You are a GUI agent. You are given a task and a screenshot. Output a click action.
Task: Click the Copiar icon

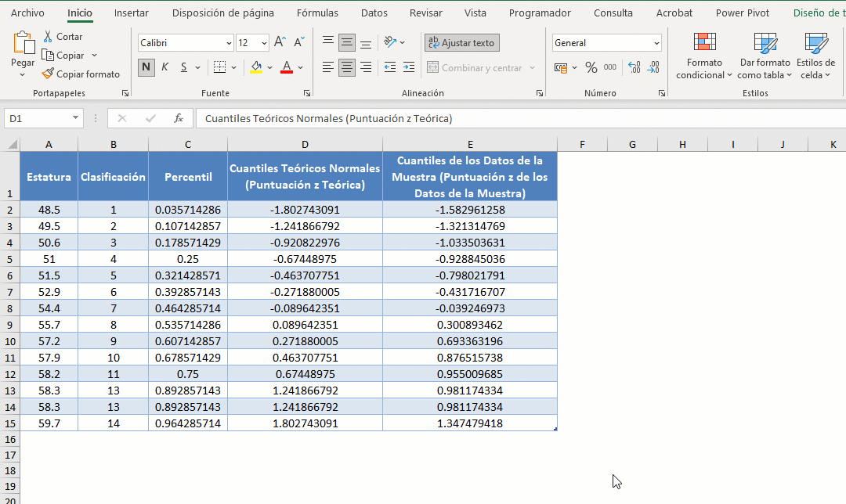click(48, 55)
